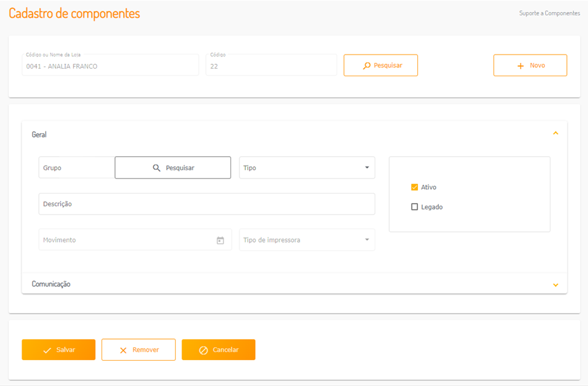Image resolution: width=588 pixels, height=386 pixels.
Task: Click the Geral panel header label
Action: (x=39, y=135)
